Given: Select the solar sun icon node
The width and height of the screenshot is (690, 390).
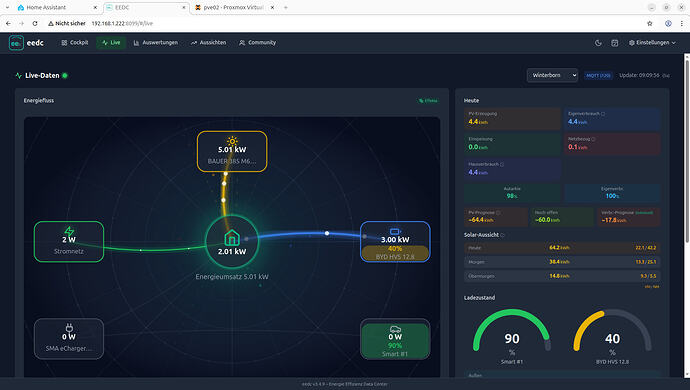Looking at the screenshot, I should [232, 141].
